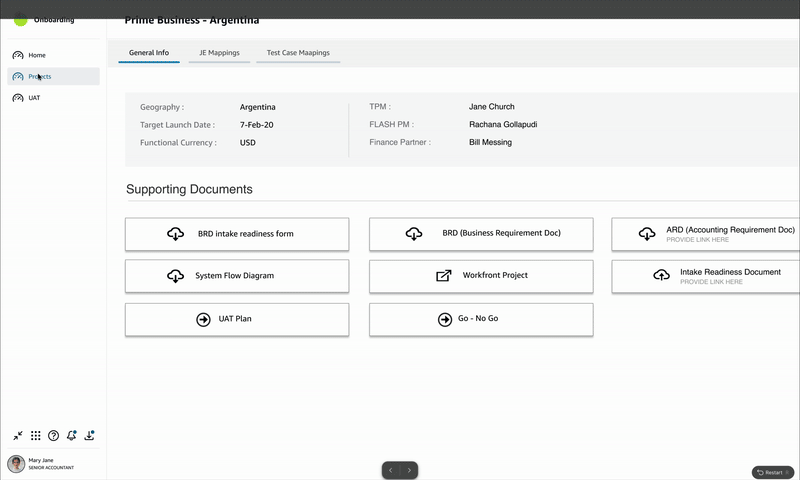Click cloud download icon for BRD intake readiness form
This screenshot has width=800, height=480.
tap(176, 234)
